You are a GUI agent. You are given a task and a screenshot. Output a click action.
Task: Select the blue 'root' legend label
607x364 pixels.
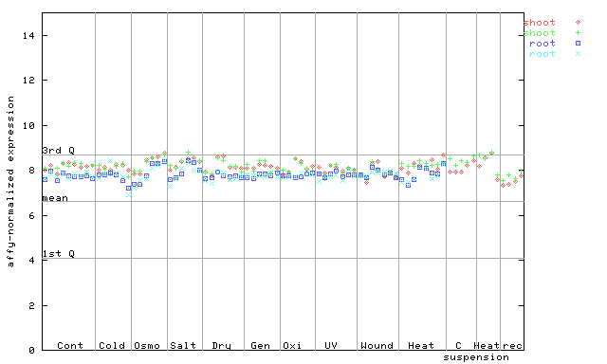tap(543, 44)
